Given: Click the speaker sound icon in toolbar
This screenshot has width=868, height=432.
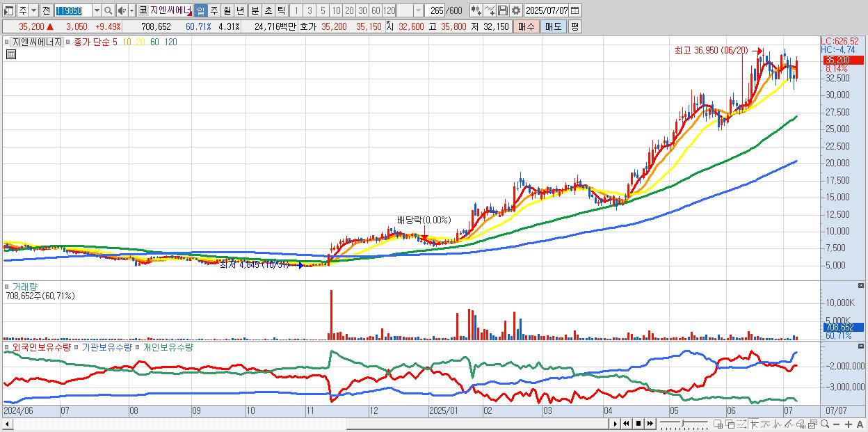Looking at the screenshot, I should point(121,10).
